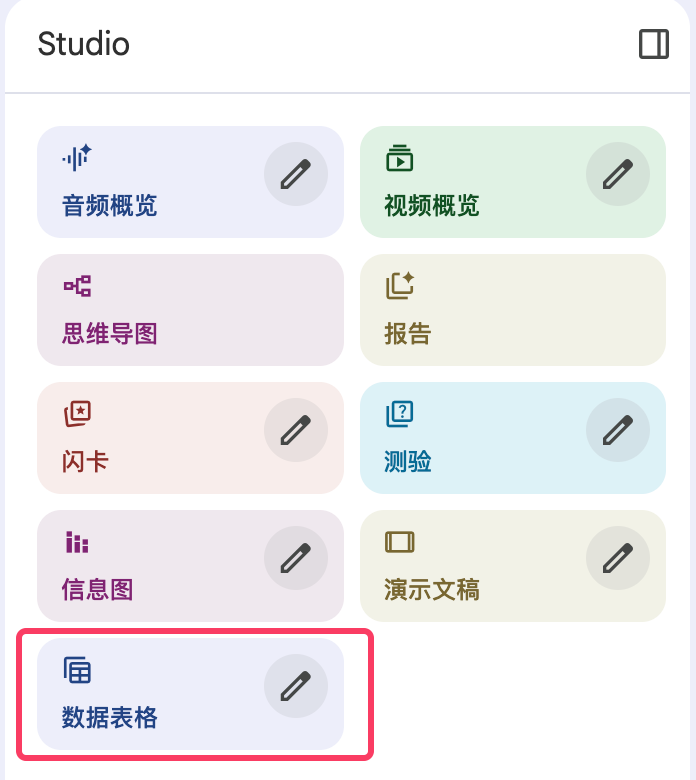Screen dimensions: 696x780
Task: Open pencil editor for 信息图
Action: 296,558
